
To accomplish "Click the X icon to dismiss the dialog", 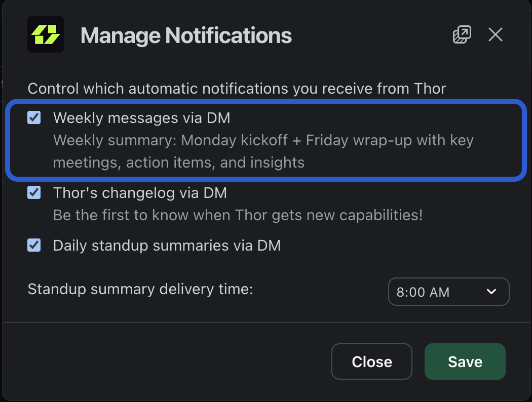I will (495, 34).
